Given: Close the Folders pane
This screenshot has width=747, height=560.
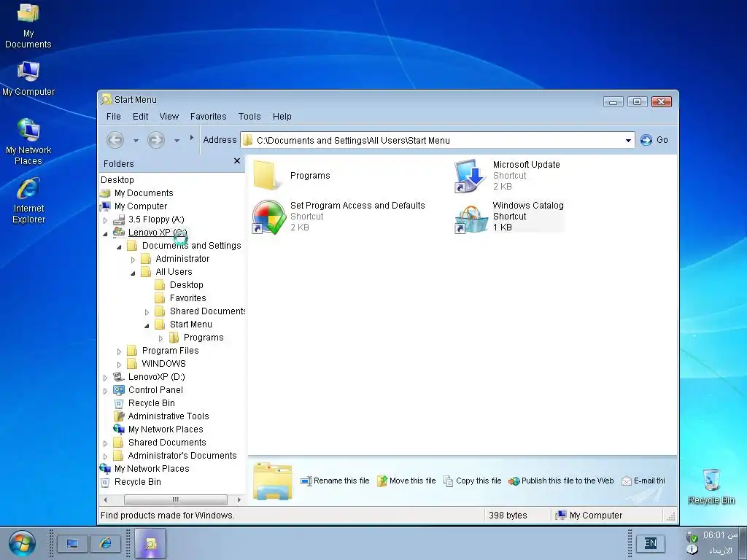Looking at the screenshot, I should (x=237, y=161).
